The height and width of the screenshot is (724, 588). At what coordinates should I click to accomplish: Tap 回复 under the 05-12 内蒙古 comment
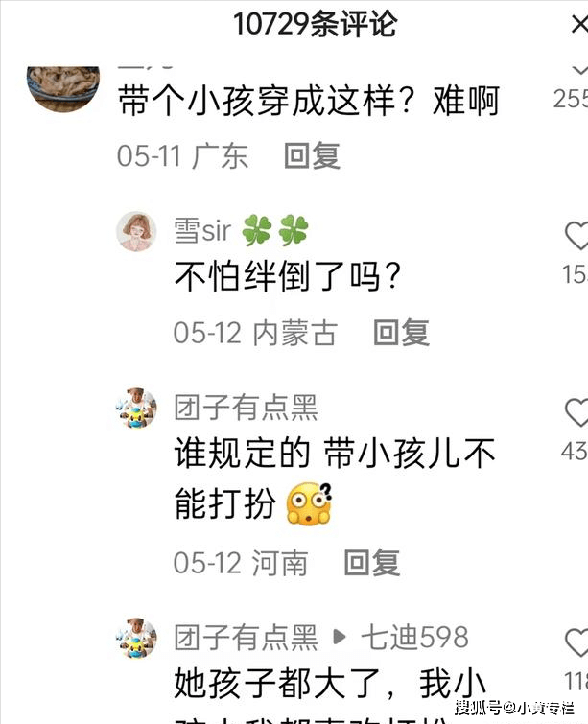point(401,333)
